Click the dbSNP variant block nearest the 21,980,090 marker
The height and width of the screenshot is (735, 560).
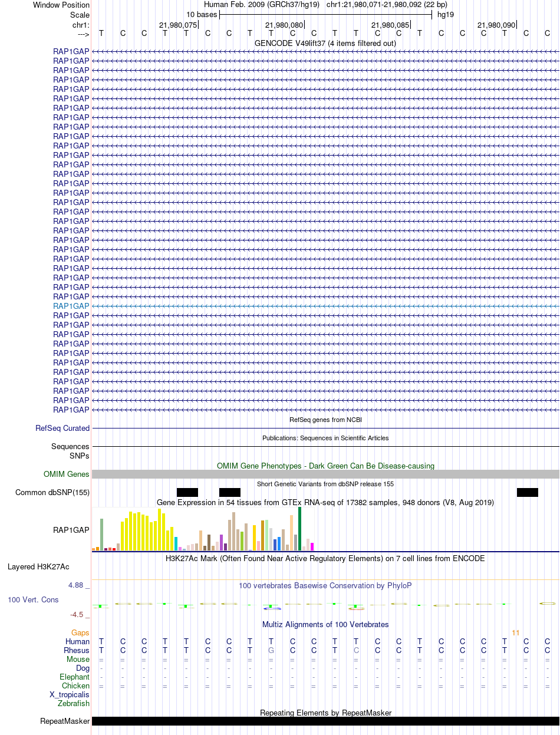point(528,492)
